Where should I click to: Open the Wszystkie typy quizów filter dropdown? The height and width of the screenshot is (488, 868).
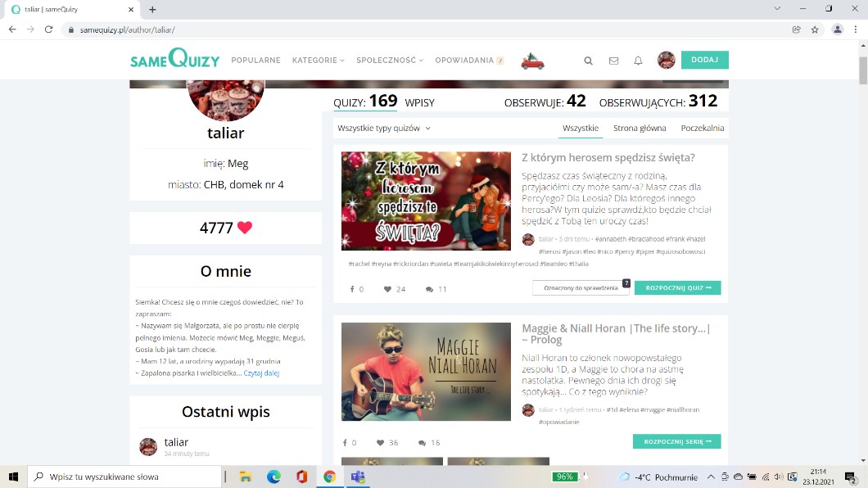click(384, 129)
